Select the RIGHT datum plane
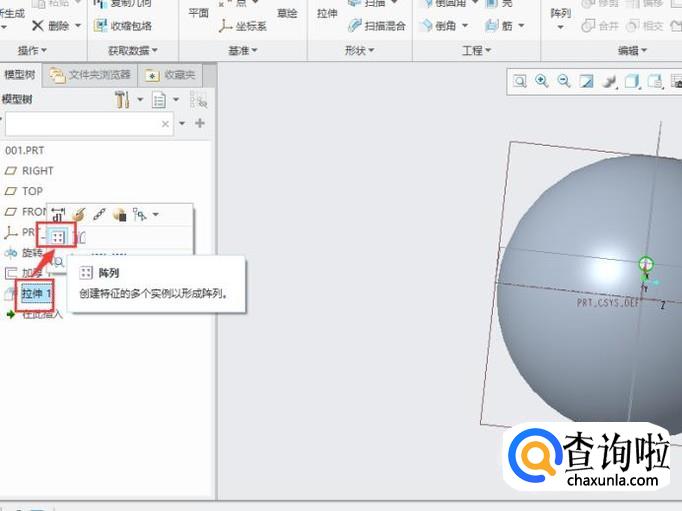 pyautogui.click(x=29, y=170)
